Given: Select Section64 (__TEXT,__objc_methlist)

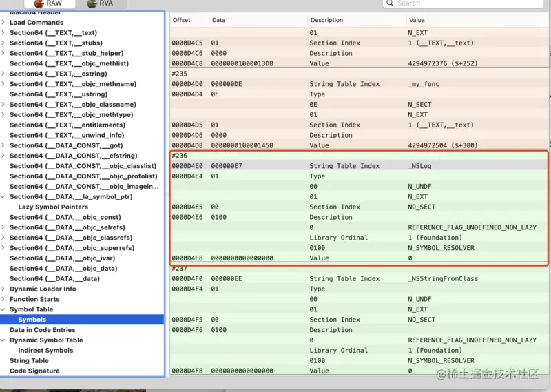Looking at the screenshot, I should click(70, 63).
